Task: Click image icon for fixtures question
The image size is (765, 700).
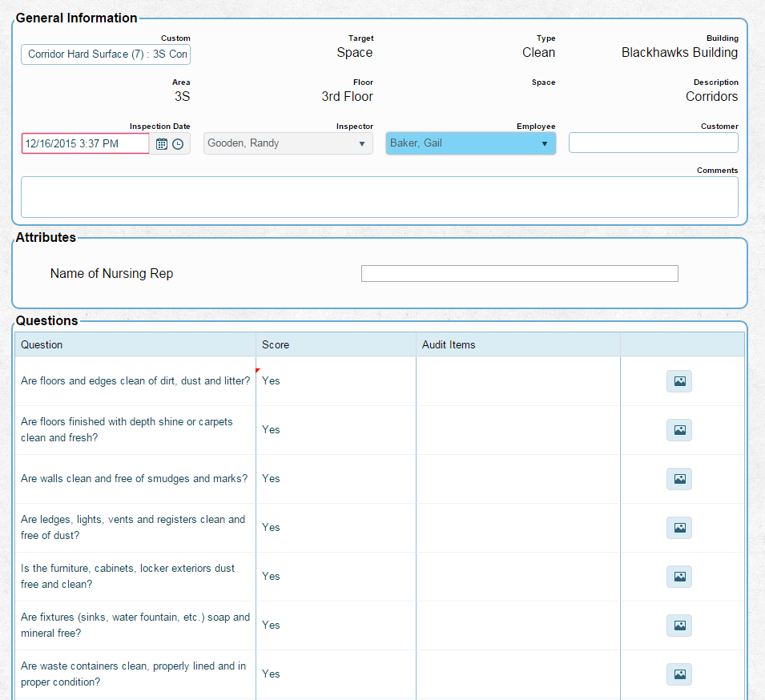Action: (679, 626)
